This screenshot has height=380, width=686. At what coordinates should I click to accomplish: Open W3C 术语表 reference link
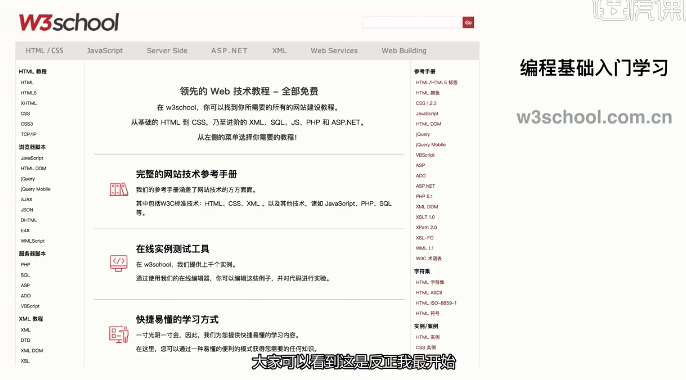(429, 258)
